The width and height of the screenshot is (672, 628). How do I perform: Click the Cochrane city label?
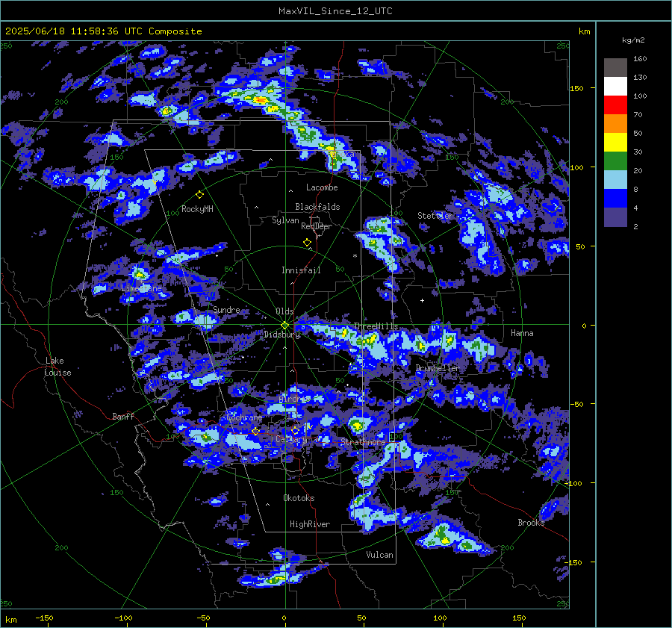(x=244, y=417)
